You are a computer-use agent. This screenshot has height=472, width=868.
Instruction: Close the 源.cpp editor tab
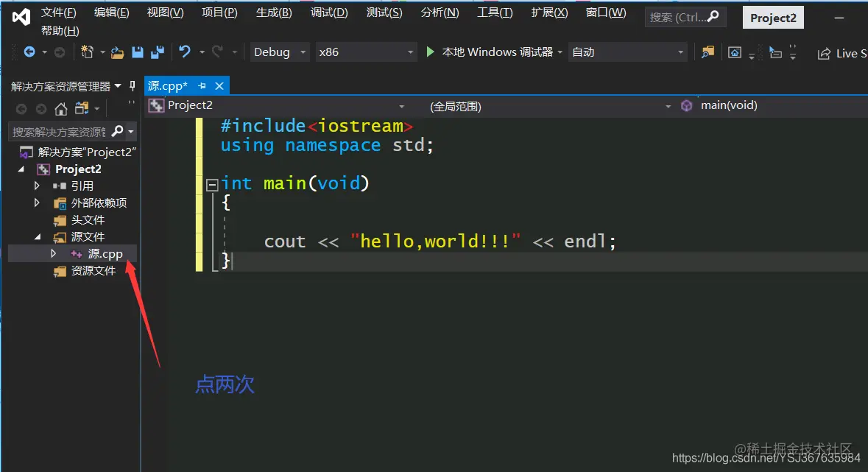tap(219, 86)
